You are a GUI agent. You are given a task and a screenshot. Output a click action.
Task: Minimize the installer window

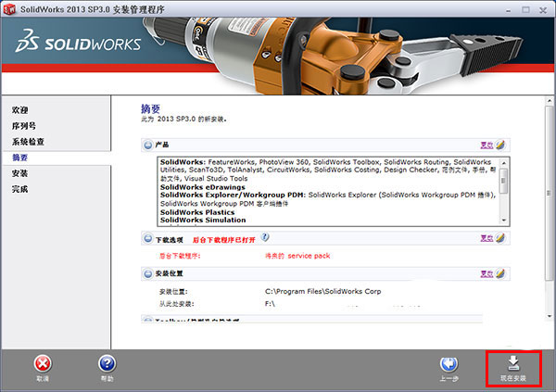coord(509,10)
